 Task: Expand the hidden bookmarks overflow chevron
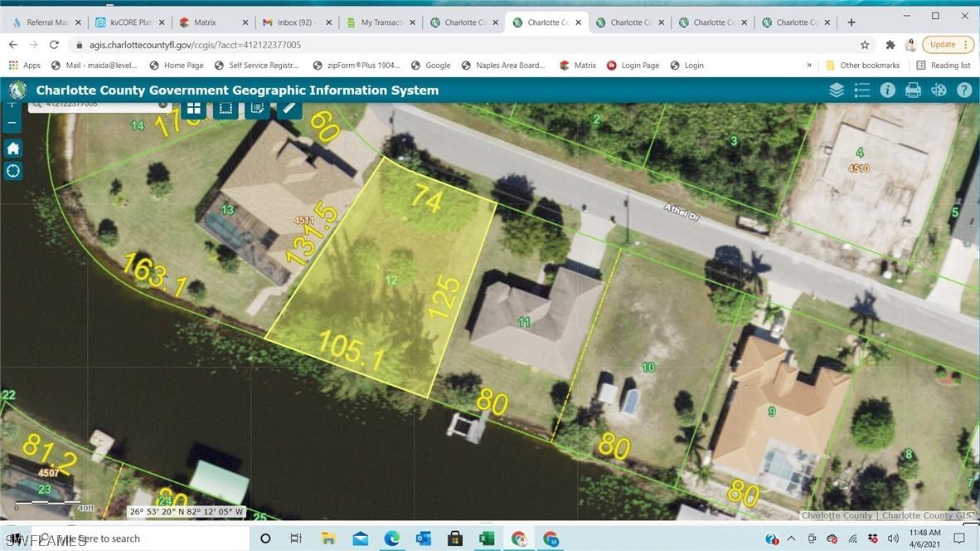point(809,65)
